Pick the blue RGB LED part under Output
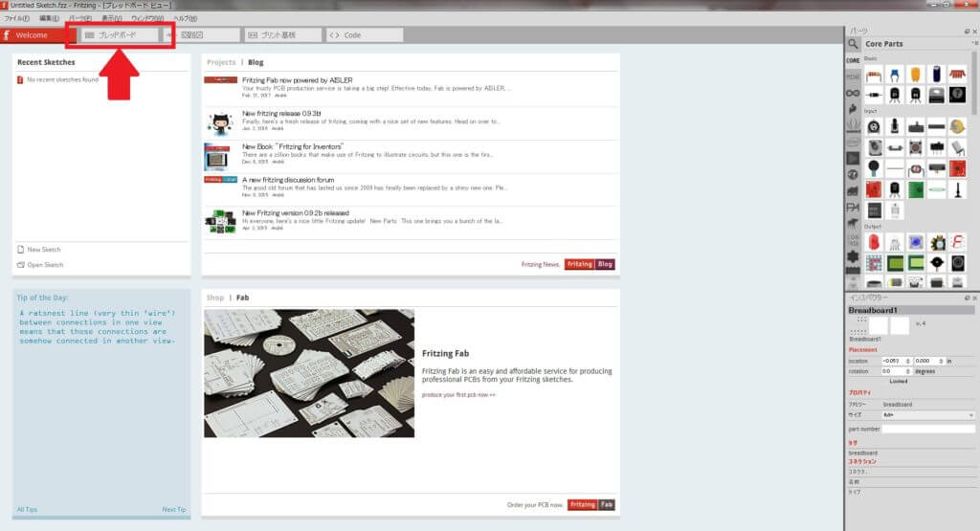 click(x=916, y=242)
